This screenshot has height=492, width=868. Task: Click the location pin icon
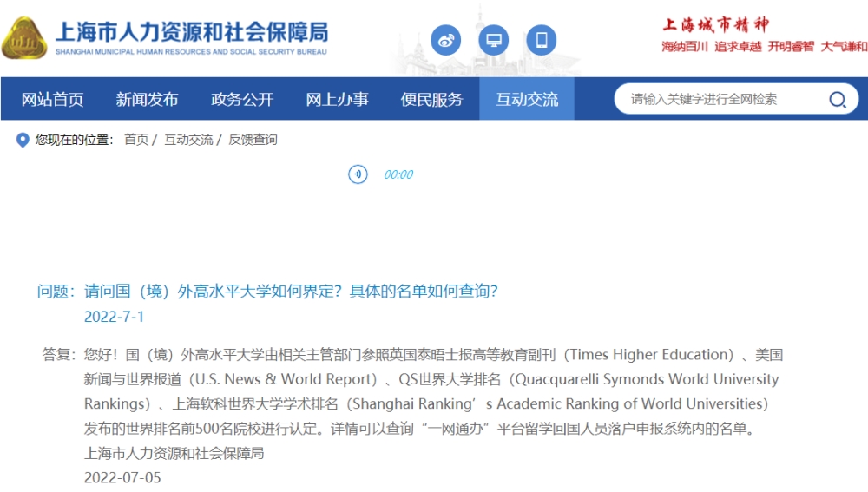(x=23, y=140)
